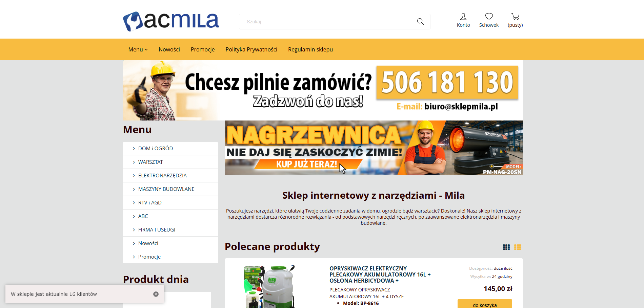Open Promocje in the top navigation
The height and width of the screenshot is (308, 644).
[x=203, y=49]
